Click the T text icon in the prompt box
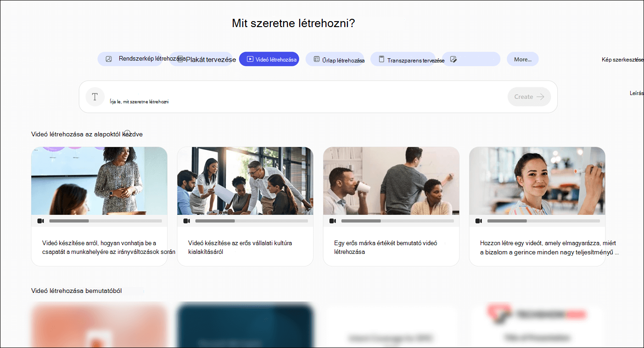This screenshot has width=644, height=348. tap(95, 97)
